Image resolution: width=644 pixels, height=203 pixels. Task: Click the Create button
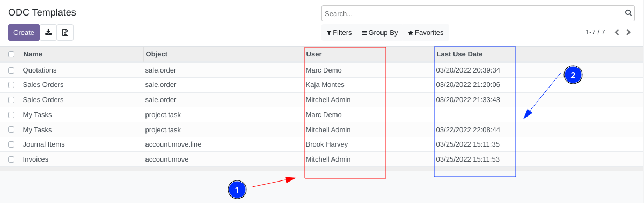coord(24,32)
